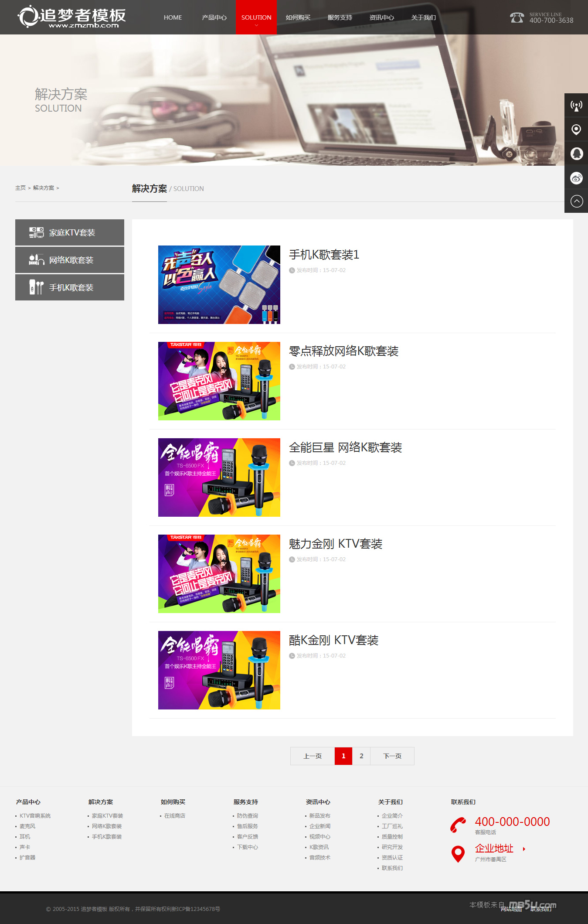Go to page 2 in pagination

[361, 756]
